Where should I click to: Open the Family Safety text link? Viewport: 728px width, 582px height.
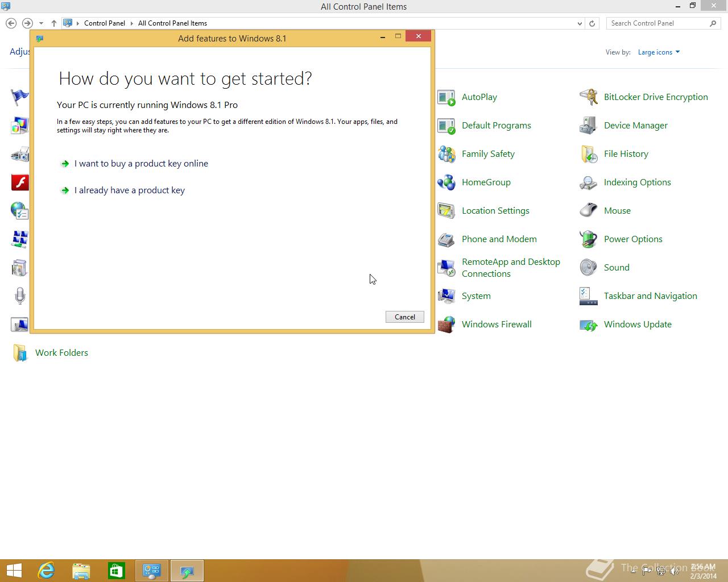(488, 154)
